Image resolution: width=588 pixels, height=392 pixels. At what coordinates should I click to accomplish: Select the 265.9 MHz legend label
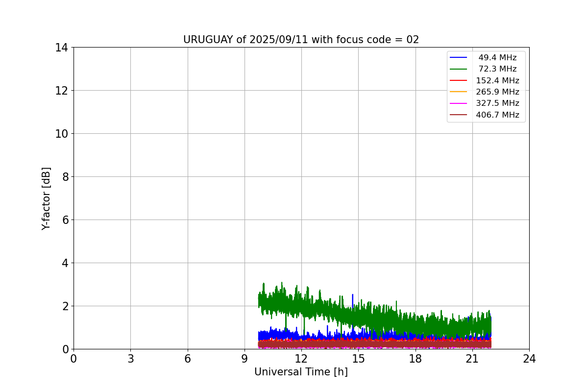(x=497, y=92)
